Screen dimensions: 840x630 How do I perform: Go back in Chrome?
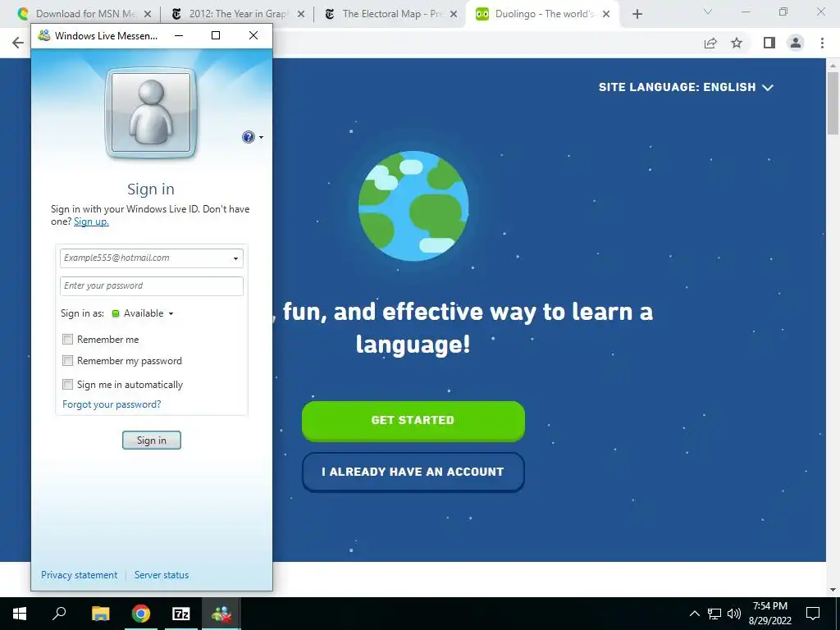click(18, 43)
